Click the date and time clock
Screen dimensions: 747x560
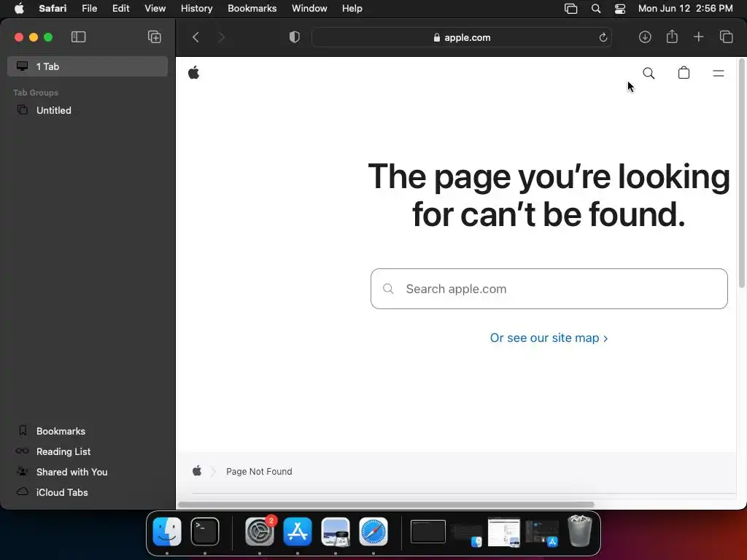685,8
